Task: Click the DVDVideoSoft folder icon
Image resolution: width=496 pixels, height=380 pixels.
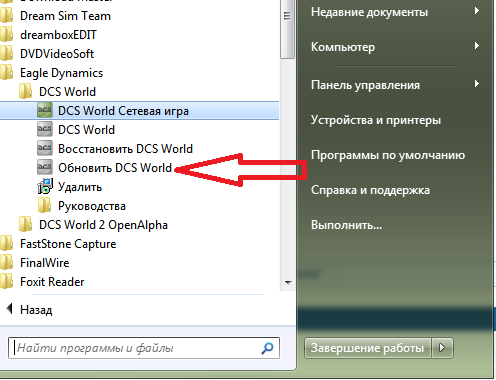Action: click(7, 53)
